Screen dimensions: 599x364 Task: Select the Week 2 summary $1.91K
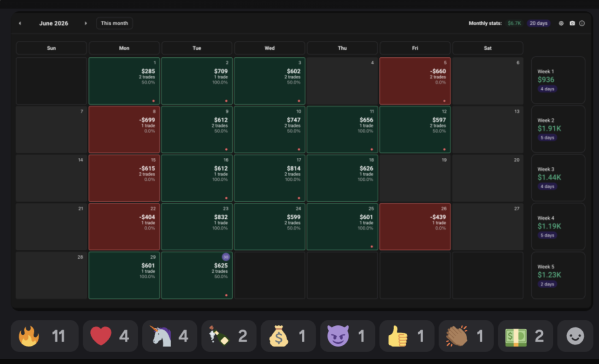point(558,129)
